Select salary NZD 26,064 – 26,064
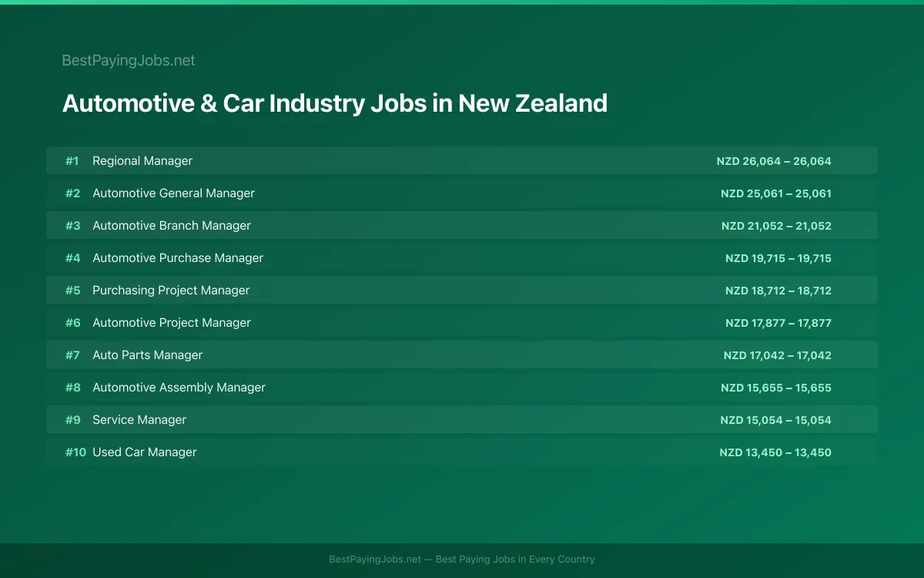 (774, 161)
